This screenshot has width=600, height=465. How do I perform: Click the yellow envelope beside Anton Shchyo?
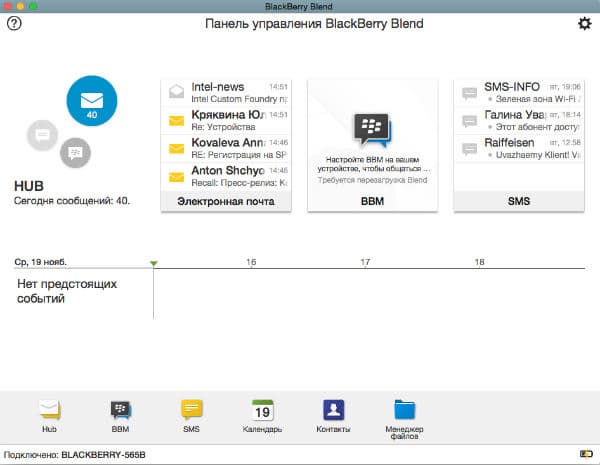tap(176, 177)
